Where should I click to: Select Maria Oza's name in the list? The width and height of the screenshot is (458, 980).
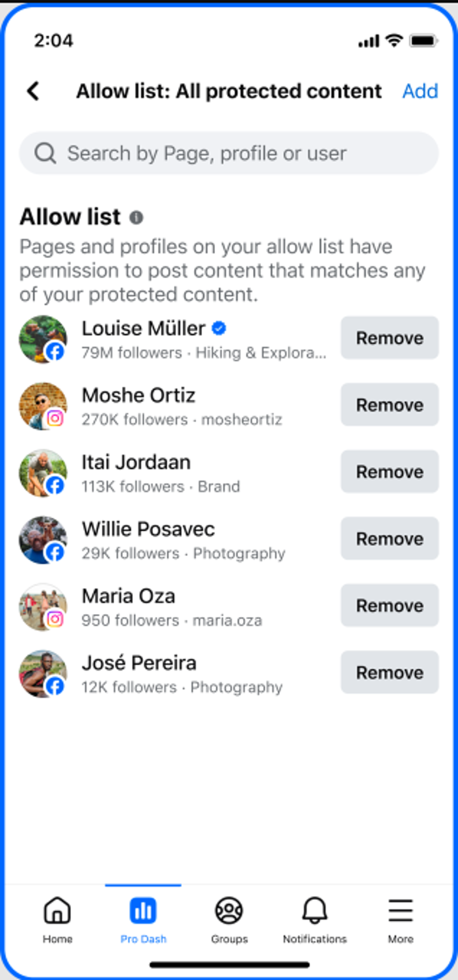tap(128, 596)
